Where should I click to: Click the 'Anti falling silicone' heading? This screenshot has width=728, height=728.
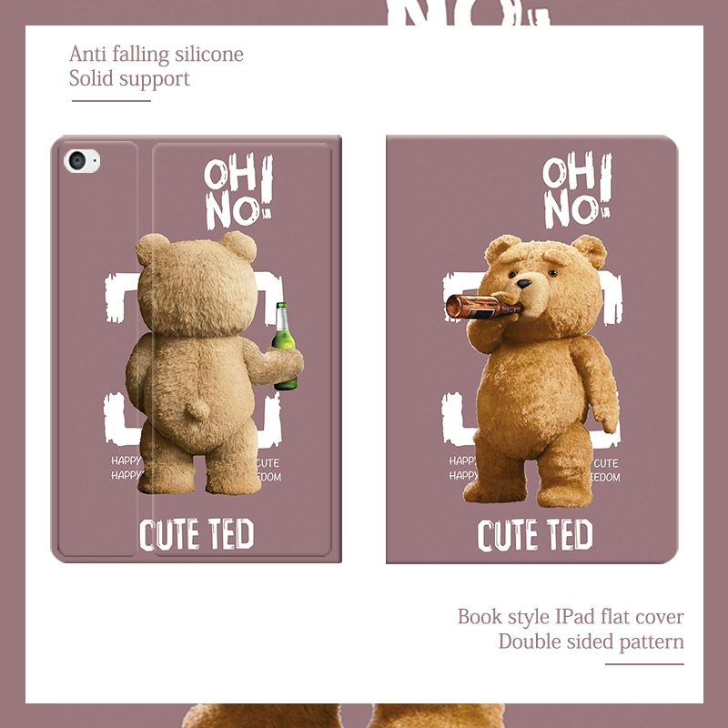coord(157,54)
